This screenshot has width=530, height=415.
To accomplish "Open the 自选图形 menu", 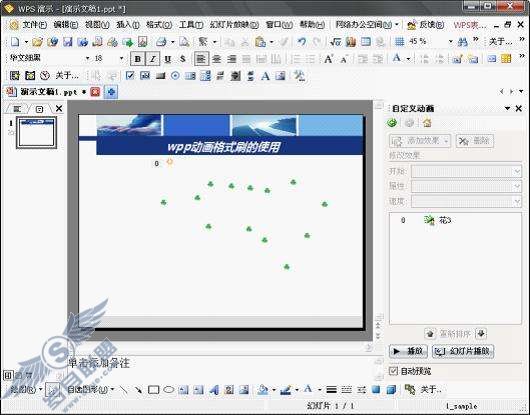I will click(x=91, y=390).
